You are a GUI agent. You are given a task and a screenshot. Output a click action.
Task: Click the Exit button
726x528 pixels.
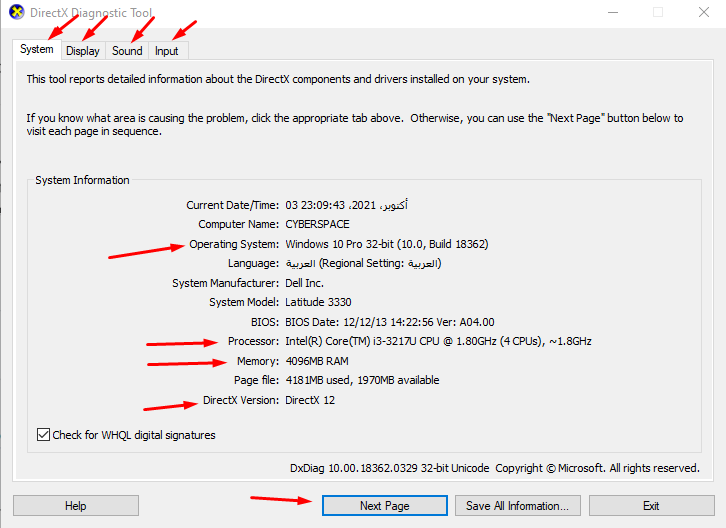coord(651,506)
